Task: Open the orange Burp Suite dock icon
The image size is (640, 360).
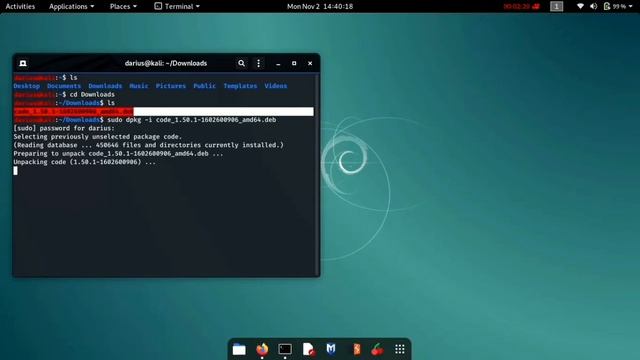Action: [356, 349]
